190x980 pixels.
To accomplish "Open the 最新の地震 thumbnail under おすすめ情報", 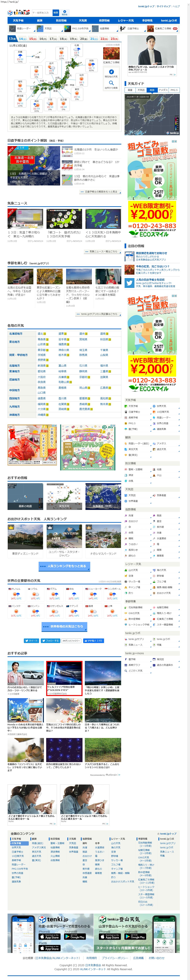I will 25,497.
